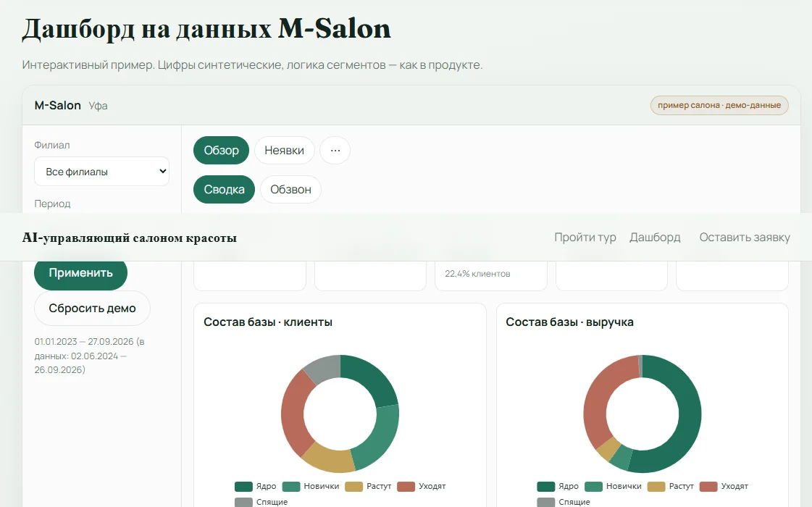Click the Сбросить демо button
The image size is (812, 507).
coord(92,308)
